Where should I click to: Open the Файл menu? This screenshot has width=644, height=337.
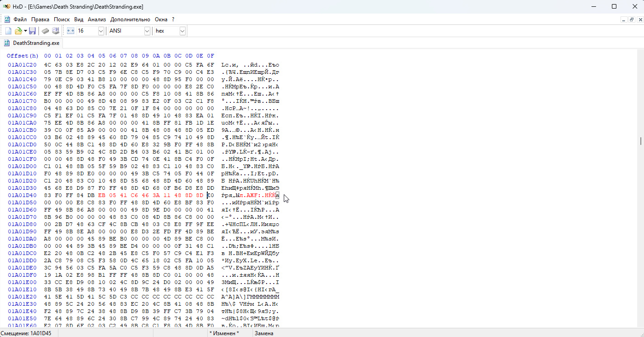[x=20, y=19]
